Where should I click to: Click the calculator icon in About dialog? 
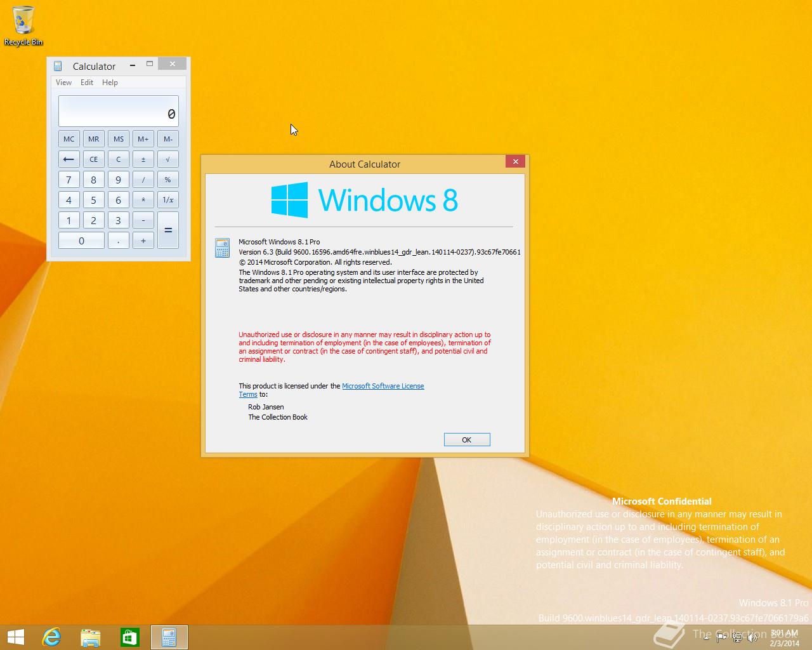(222, 248)
